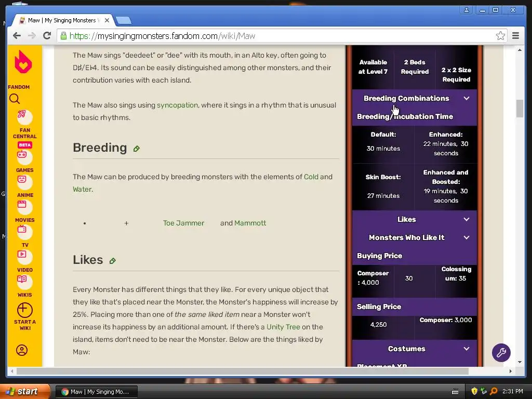This screenshot has width=532, height=399.
Task: Open the Fandom search magnifier
Action: point(15,99)
